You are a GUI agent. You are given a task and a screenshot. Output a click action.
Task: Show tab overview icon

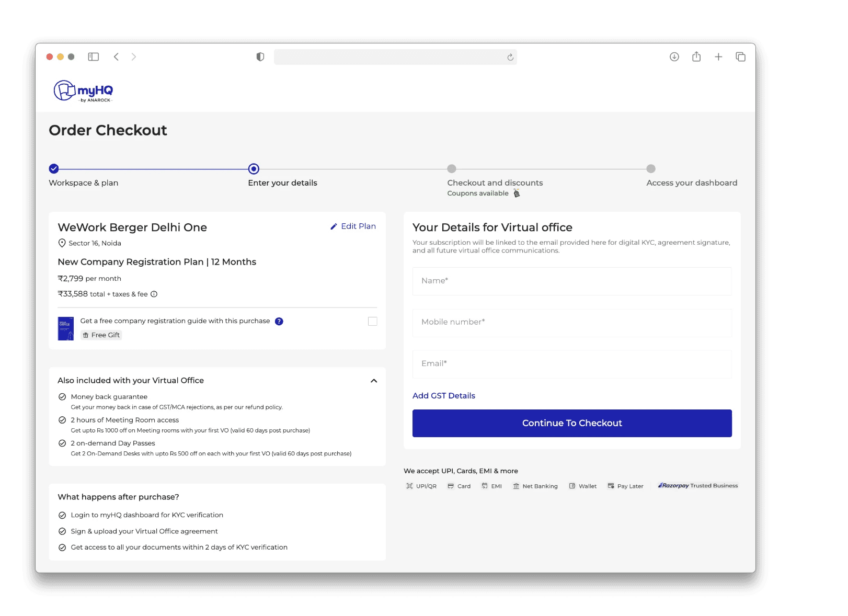tap(740, 56)
